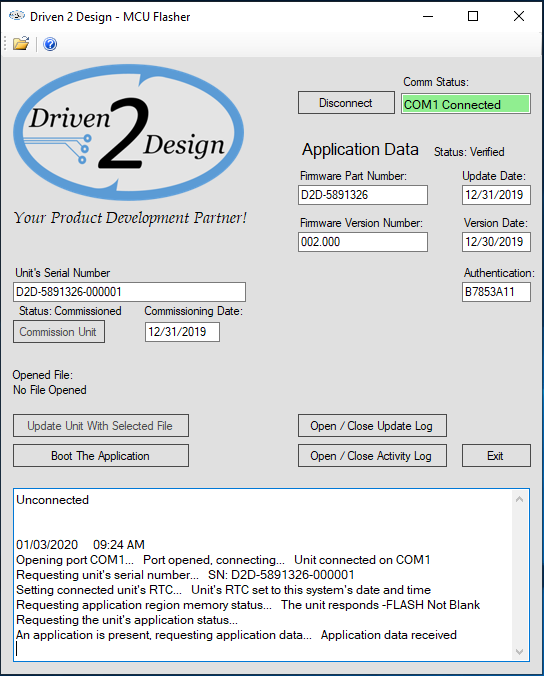Click the 'Application data received' log line
Viewport: 544px width, 676px height.
coord(236,635)
